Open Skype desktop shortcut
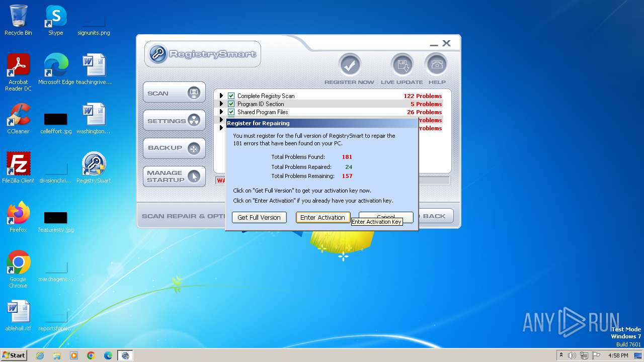644x362 pixels. pos(56,21)
